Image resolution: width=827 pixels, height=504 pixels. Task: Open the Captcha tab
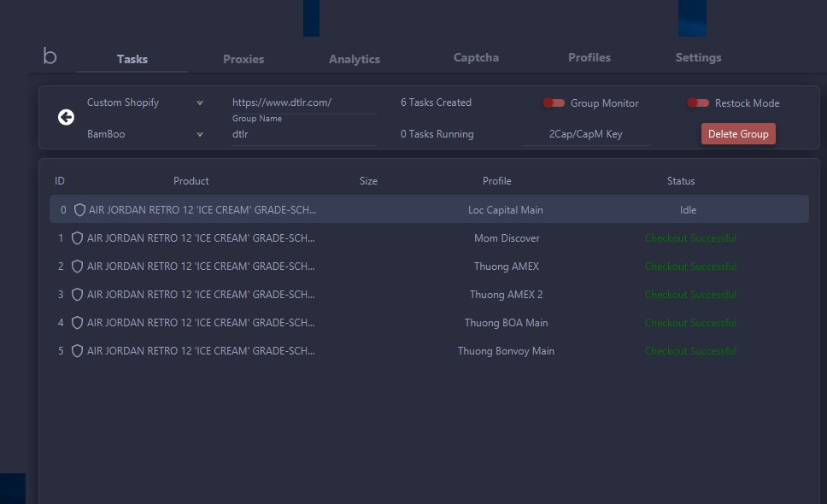point(476,57)
